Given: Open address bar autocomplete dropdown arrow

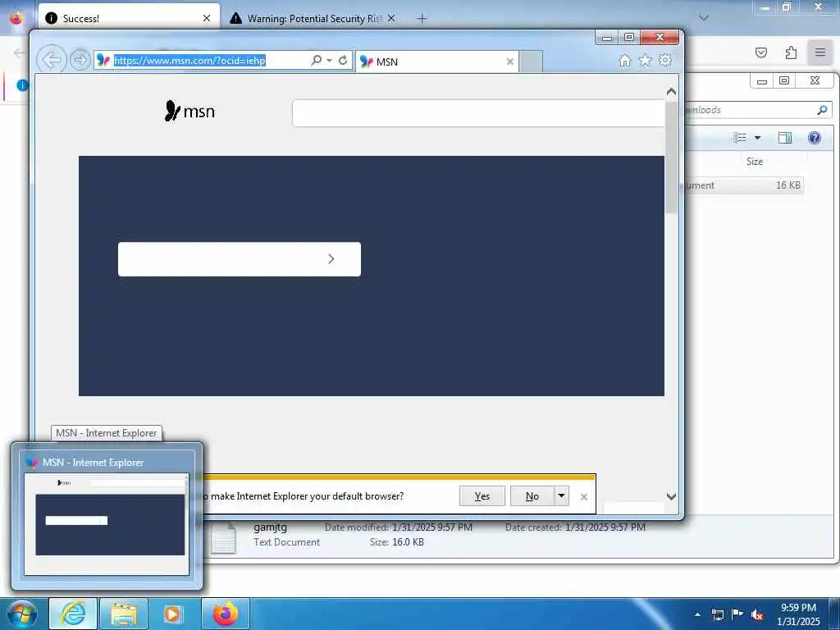Looking at the screenshot, I should (330, 61).
